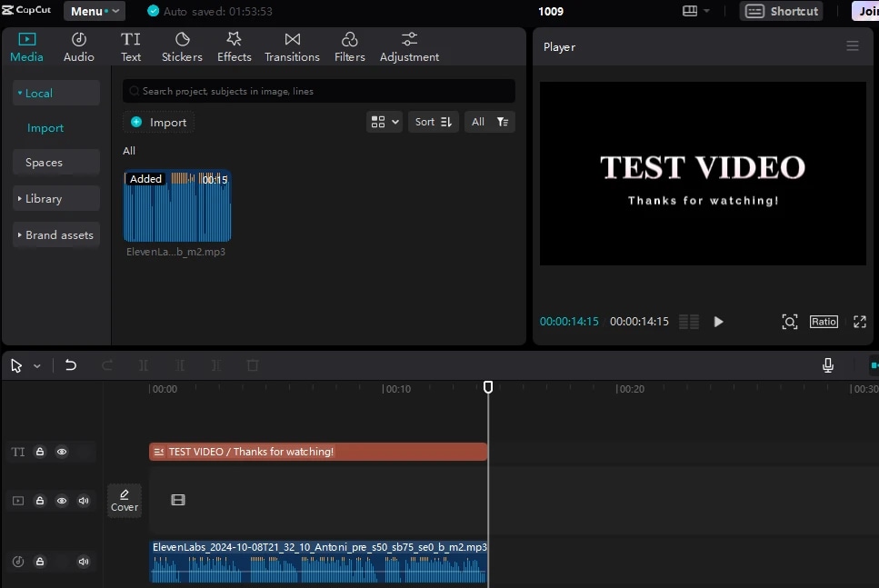This screenshot has height=588, width=879.
Task: Open the Player panel hamburger menu
Action: (852, 46)
